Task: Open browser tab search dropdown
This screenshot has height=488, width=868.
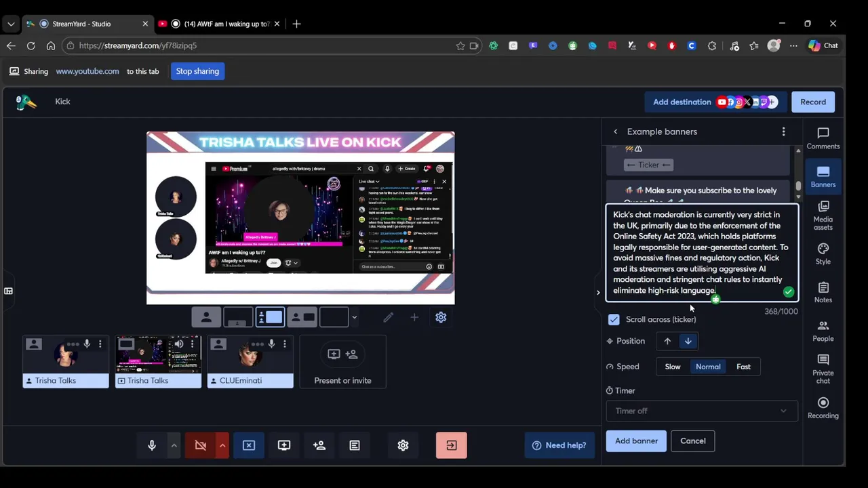Action: point(11,24)
